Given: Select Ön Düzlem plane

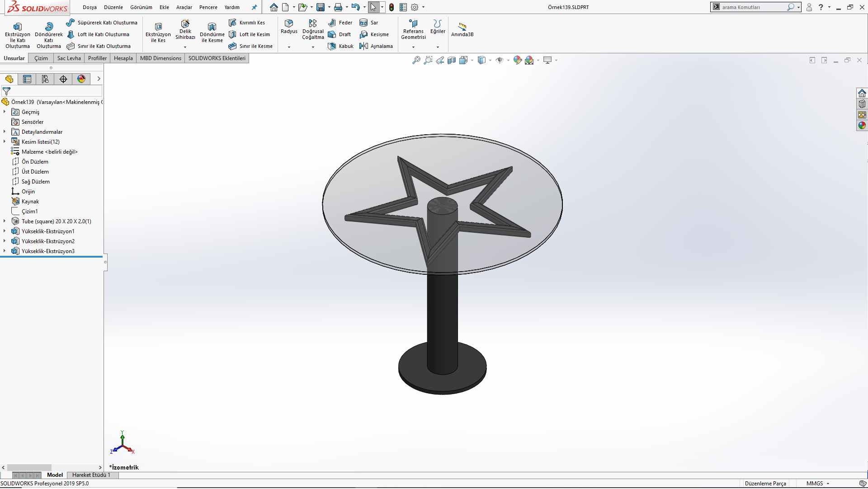Looking at the screenshot, I should 30,162.
